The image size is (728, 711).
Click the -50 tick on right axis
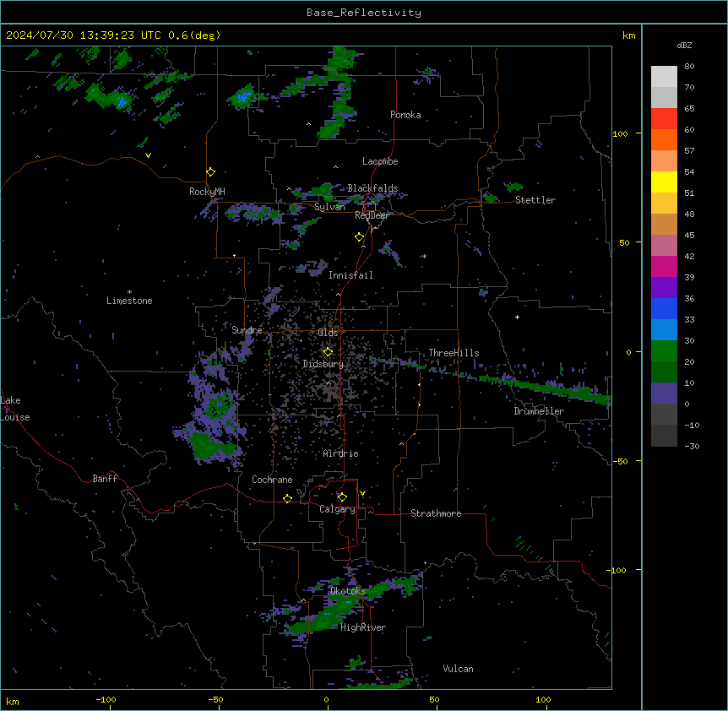tap(620, 461)
